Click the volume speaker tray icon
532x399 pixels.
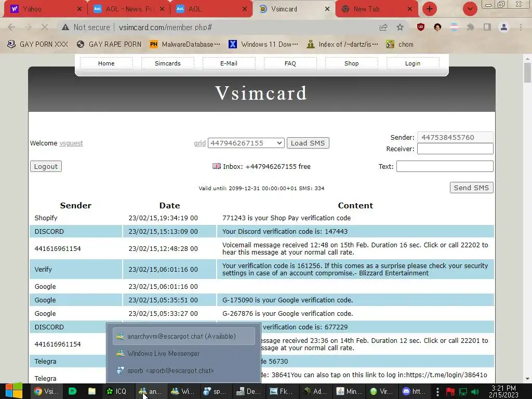point(475,392)
